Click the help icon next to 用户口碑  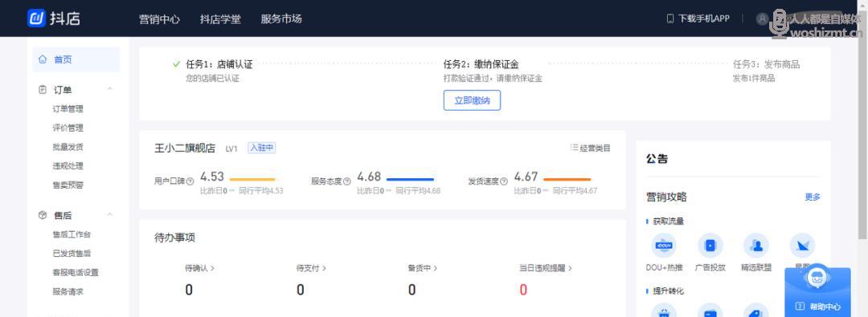tap(190, 181)
